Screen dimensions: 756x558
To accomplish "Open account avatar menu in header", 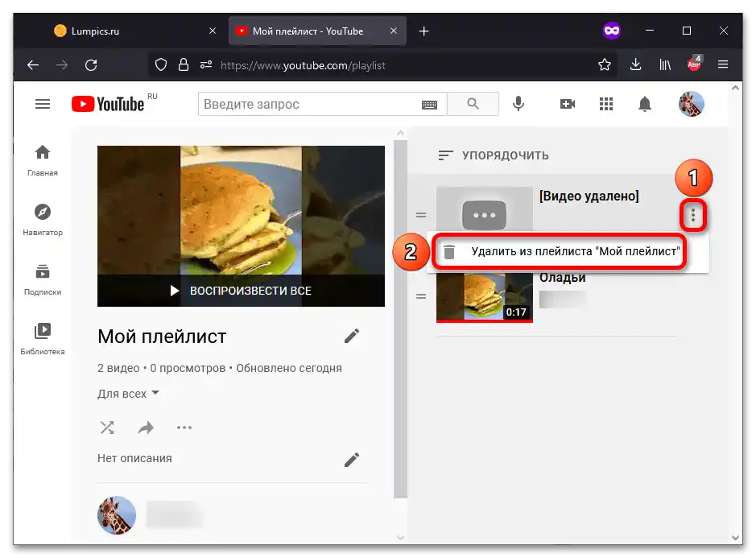I will point(692,104).
